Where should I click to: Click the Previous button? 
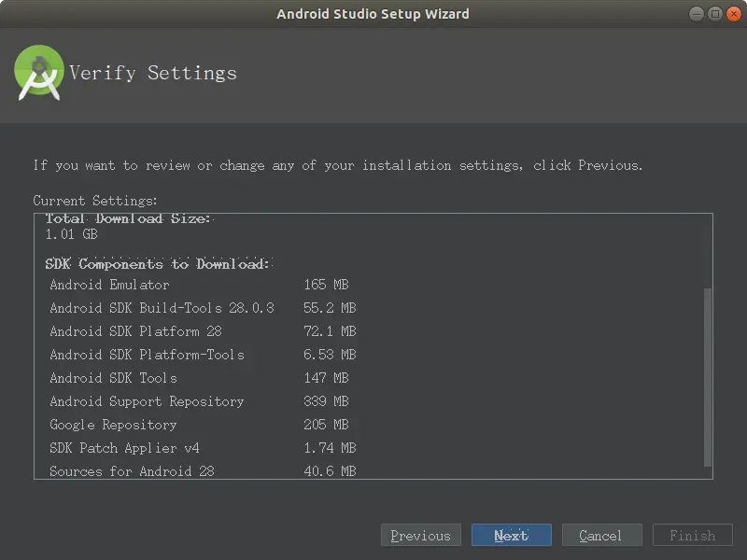click(420, 535)
